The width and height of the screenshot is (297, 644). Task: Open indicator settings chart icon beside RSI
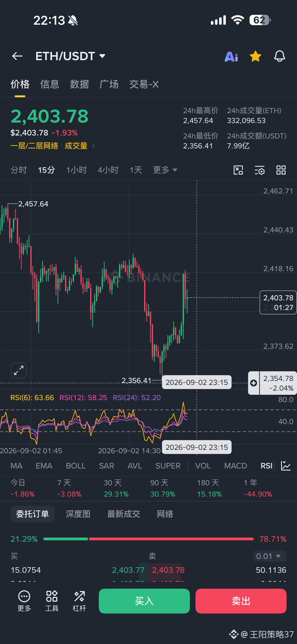pyautogui.click(x=286, y=466)
